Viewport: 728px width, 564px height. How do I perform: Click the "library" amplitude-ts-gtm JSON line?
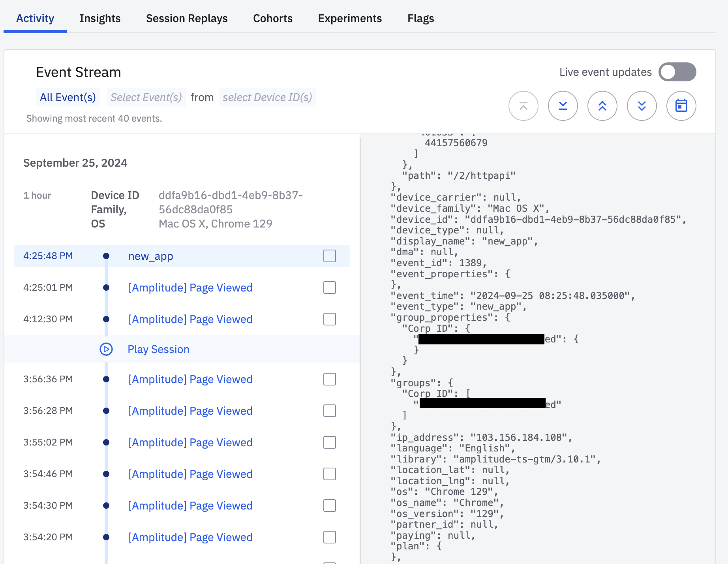[495, 459]
